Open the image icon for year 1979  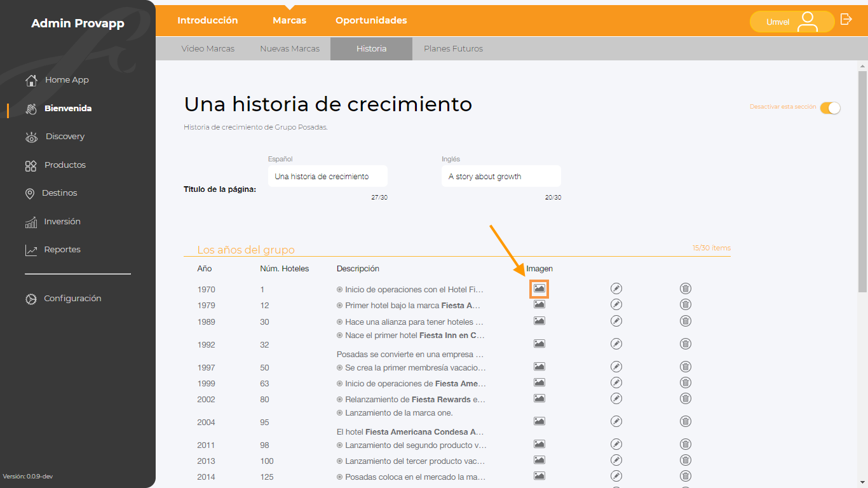tap(539, 304)
